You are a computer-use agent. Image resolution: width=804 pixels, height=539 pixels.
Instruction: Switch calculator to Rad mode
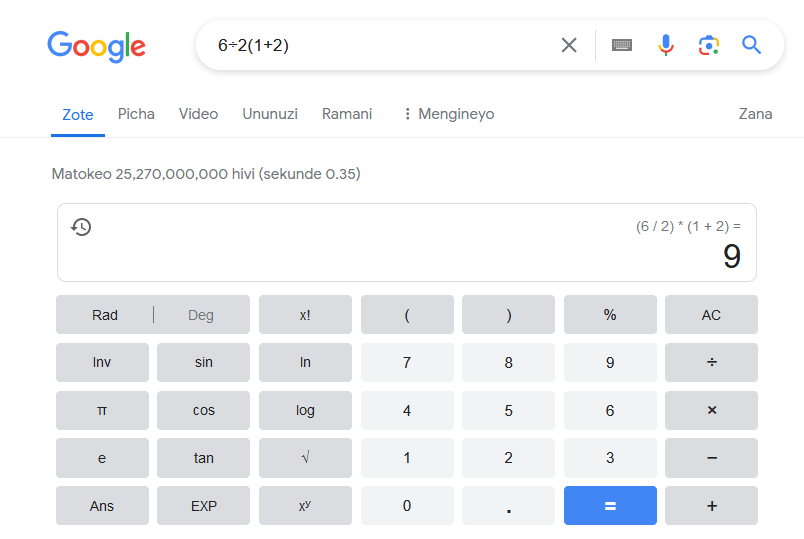(x=105, y=315)
